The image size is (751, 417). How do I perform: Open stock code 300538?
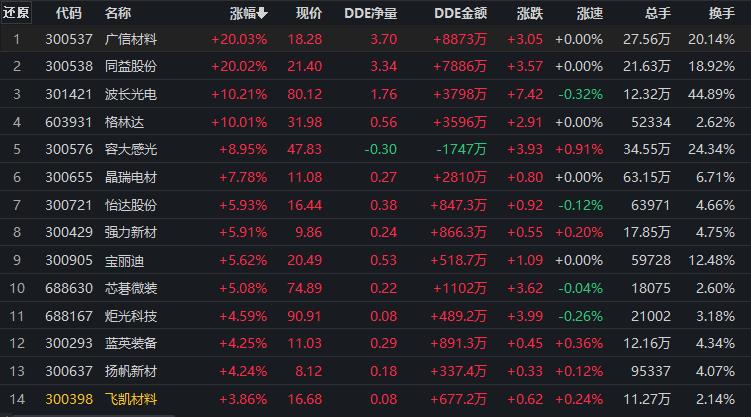click(67, 66)
